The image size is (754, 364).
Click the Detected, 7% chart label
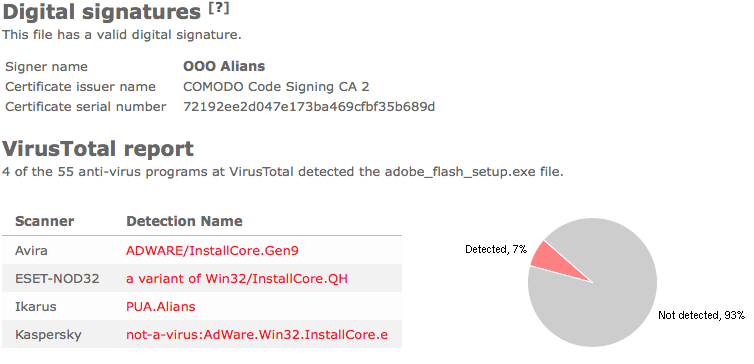(496, 249)
